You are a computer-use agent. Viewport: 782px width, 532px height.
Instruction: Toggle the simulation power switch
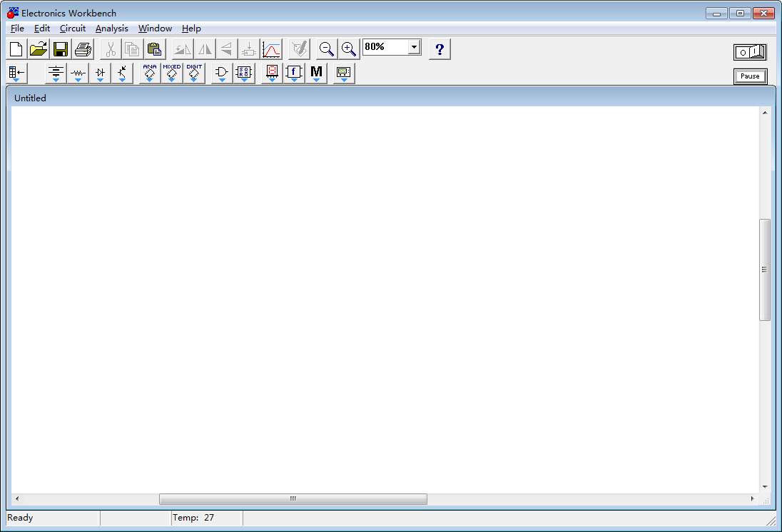[x=750, y=52]
